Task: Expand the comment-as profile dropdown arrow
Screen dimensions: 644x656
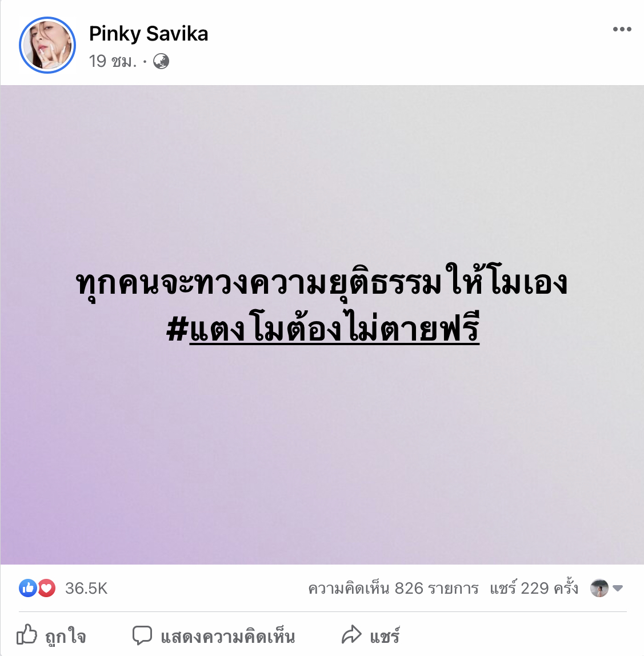Action: [x=618, y=588]
